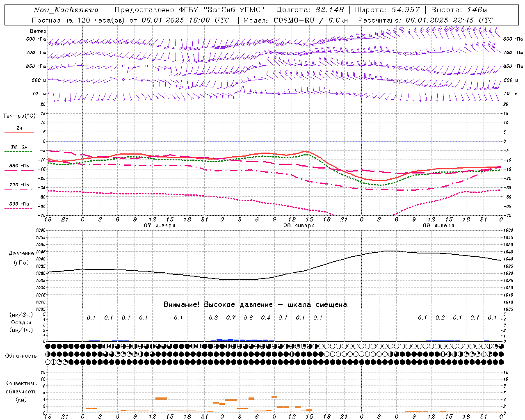Click the 'Ветер' wind panel label
This screenshot has width=525, height=420.
coord(38,31)
